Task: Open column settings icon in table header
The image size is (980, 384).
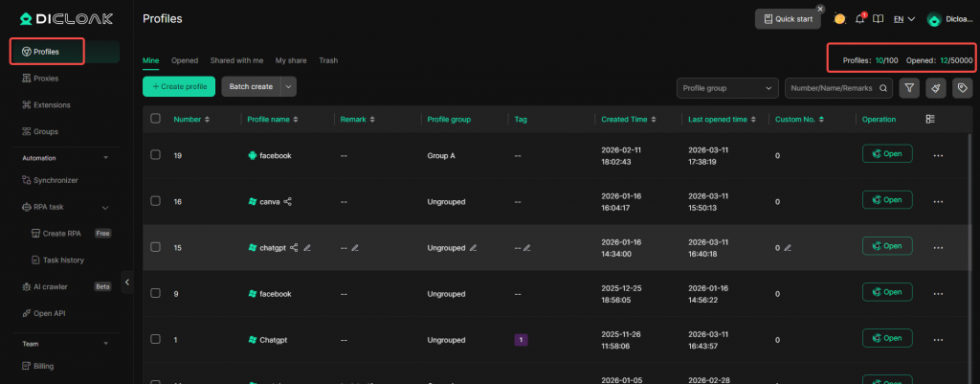Action: (x=931, y=120)
